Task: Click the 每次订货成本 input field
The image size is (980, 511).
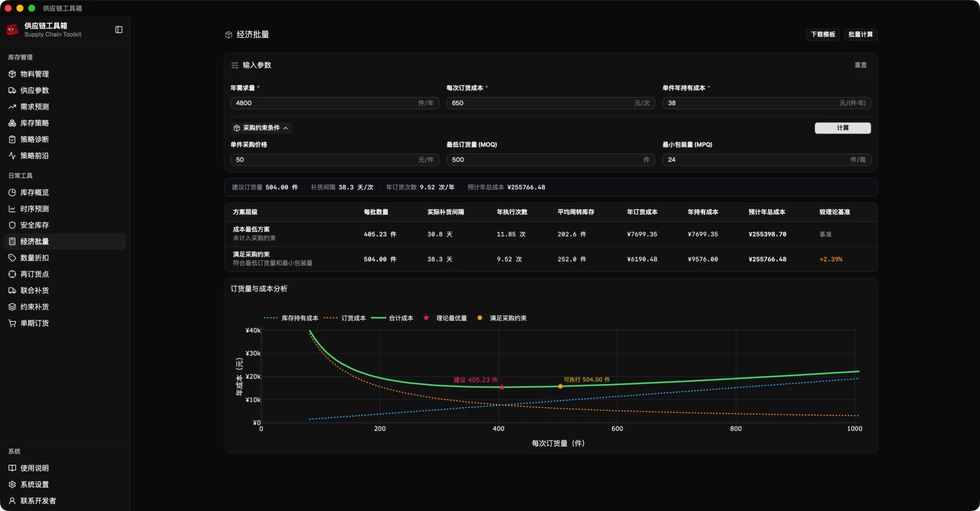Action: (551, 103)
